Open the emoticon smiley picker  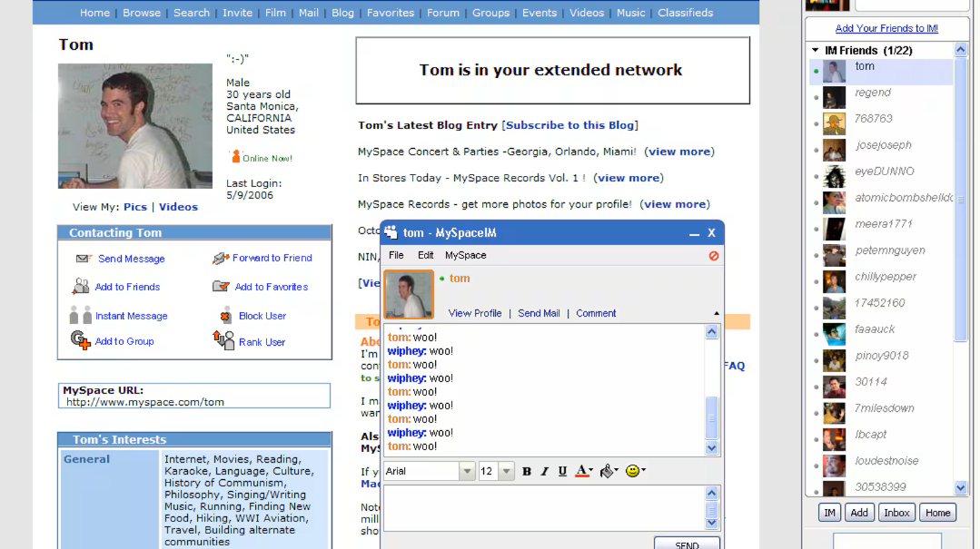[635, 471]
